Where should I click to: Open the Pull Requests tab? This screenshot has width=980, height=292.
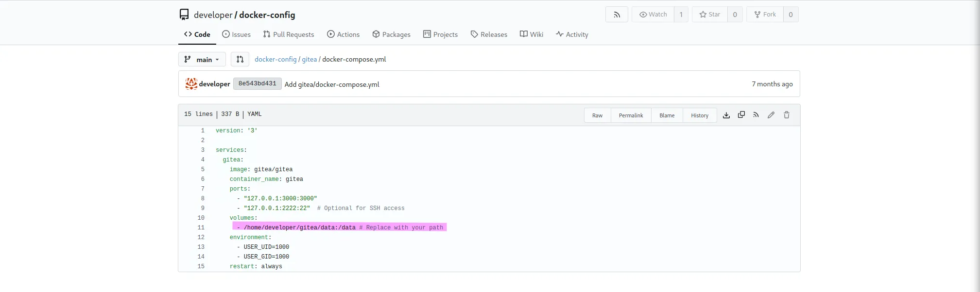pos(289,34)
